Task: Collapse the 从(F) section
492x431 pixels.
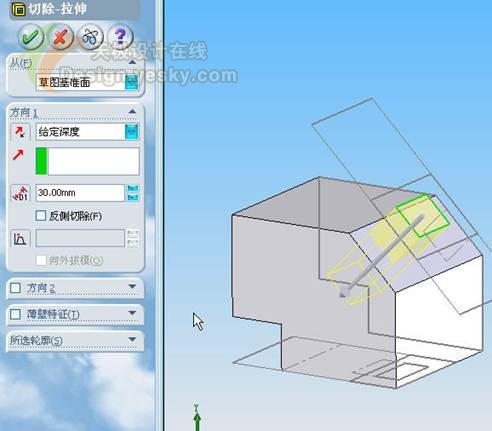Action: click(132, 62)
